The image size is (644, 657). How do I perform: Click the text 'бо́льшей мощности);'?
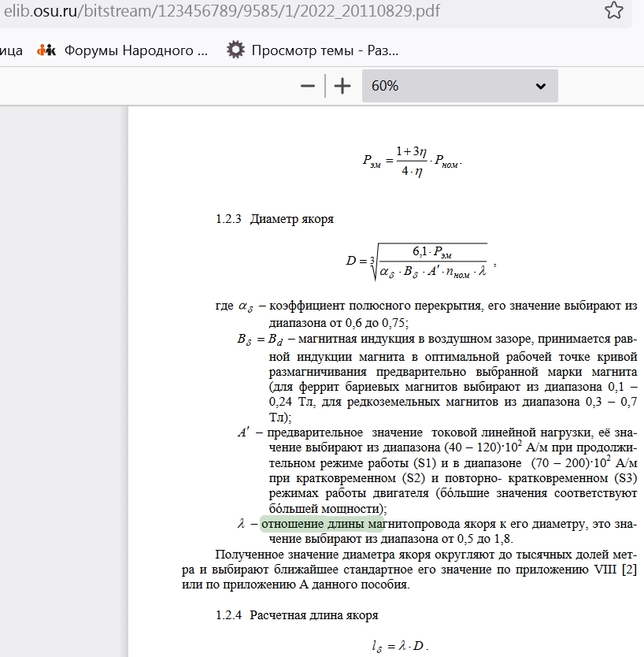(x=328, y=508)
